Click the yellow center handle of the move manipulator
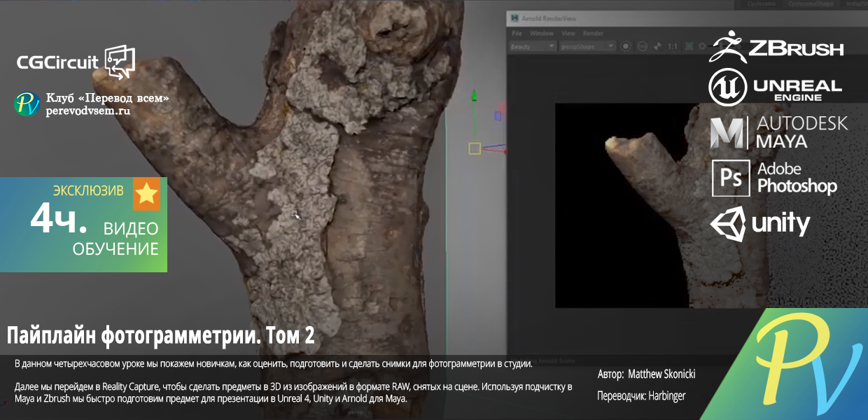Image resolution: width=868 pixels, height=420 pixels. point(475,148)
